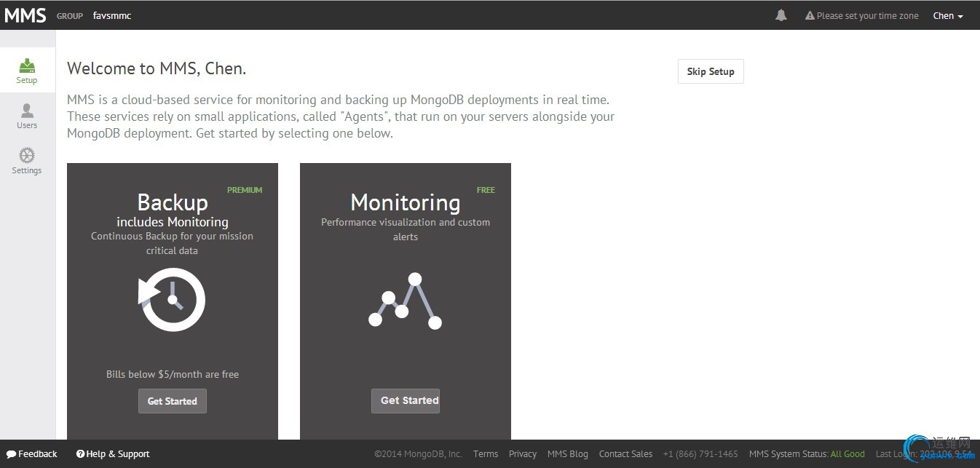Go to the Users sidebar section
This screenshot has width=980, height=468.
coord(27,116)
